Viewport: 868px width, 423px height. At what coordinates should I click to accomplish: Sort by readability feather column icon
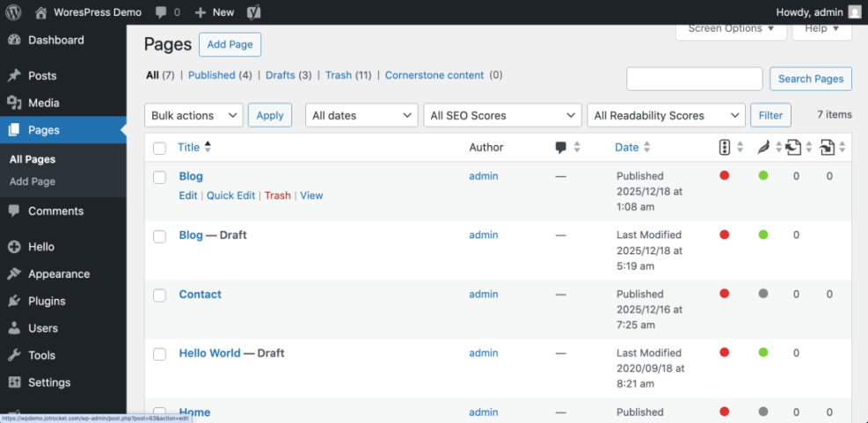point(763,147)
